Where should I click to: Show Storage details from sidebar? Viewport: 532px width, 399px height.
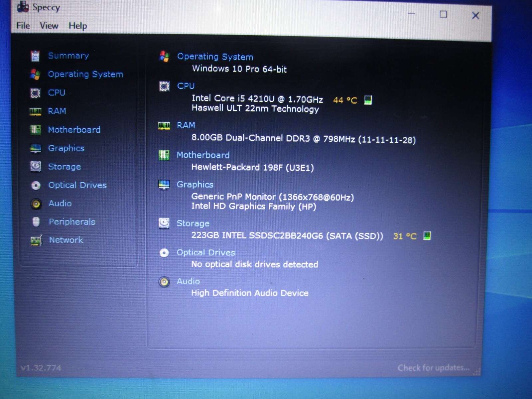[x=65, y=167]
